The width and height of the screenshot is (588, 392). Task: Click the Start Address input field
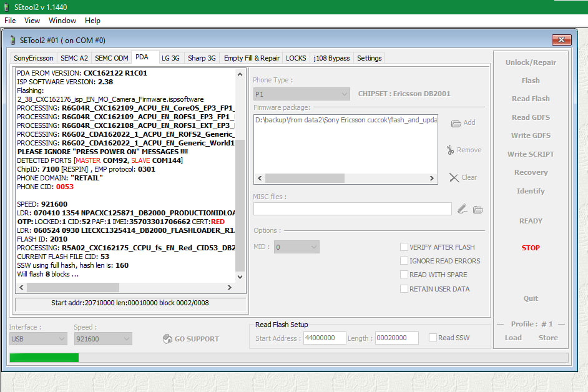coord(325,338)
